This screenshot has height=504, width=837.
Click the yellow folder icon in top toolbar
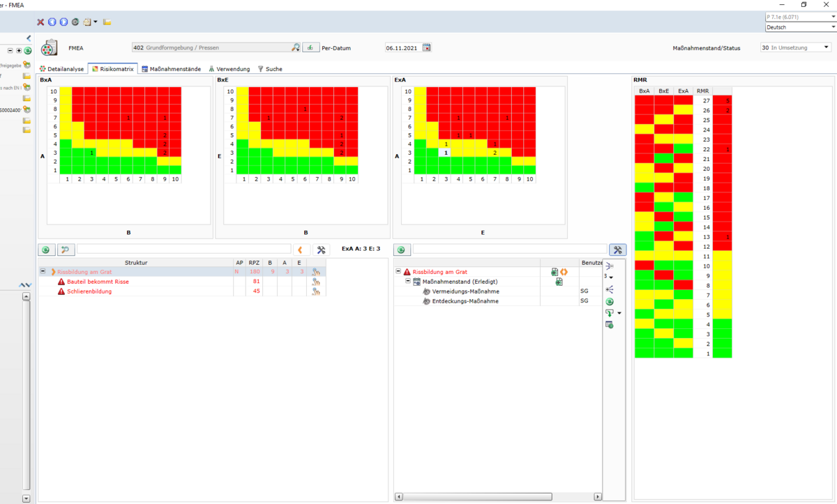[x=107, y=22]
